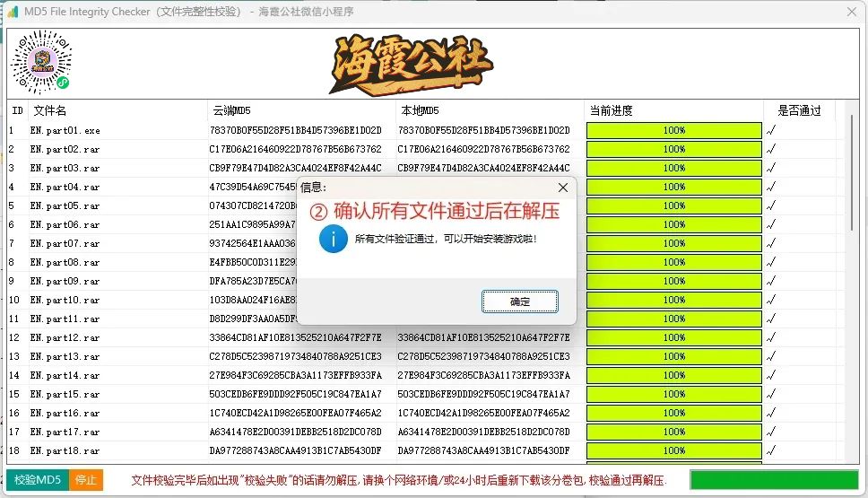Click the pass checkmark for EN.part13.rar
868x498 pixels.
(x=771, y=356)
